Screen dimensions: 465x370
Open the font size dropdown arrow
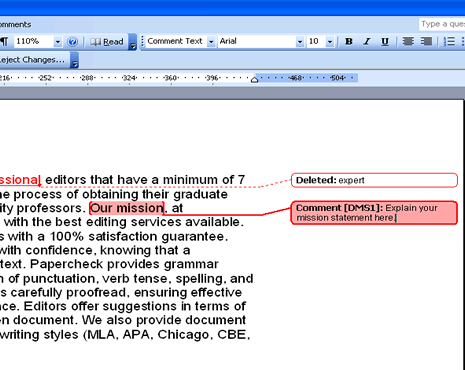click(x=330, y=42)
